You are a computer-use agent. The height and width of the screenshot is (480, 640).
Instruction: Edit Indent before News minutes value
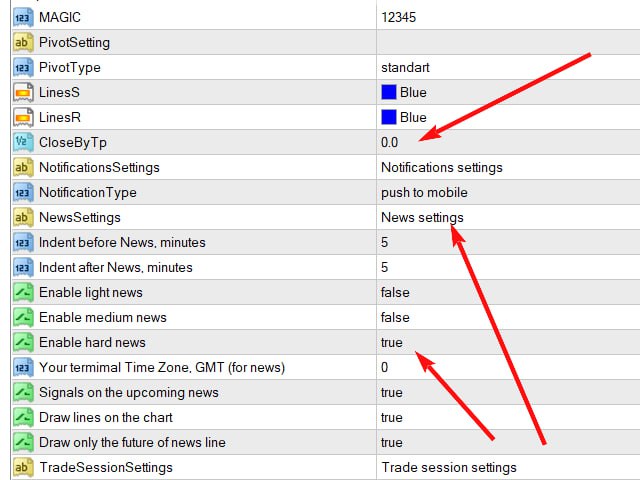point(385,242)
